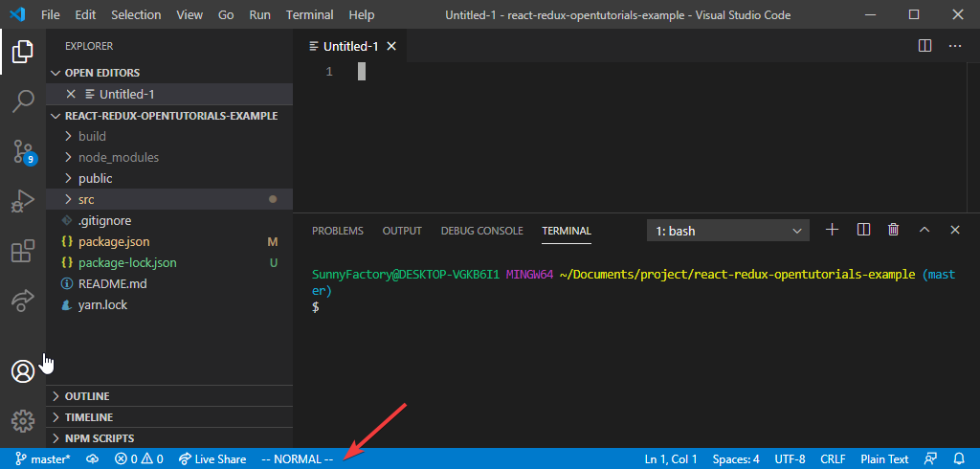This screenshot has width=980, height=469.
Task: Open the File menu
Action: (51, 14)
